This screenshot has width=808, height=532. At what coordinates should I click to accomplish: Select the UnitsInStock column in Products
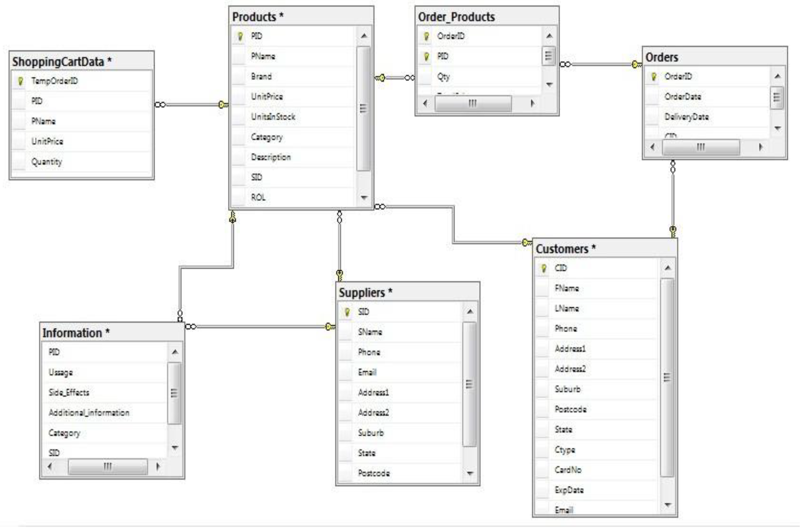[273, 117]
